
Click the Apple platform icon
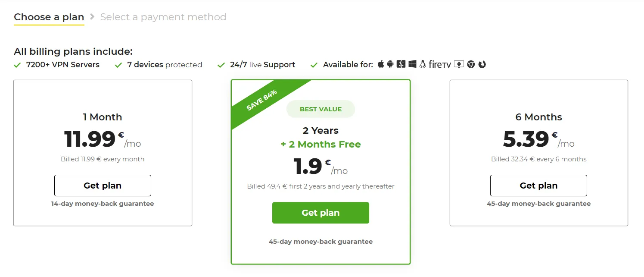tap(381, 64)
